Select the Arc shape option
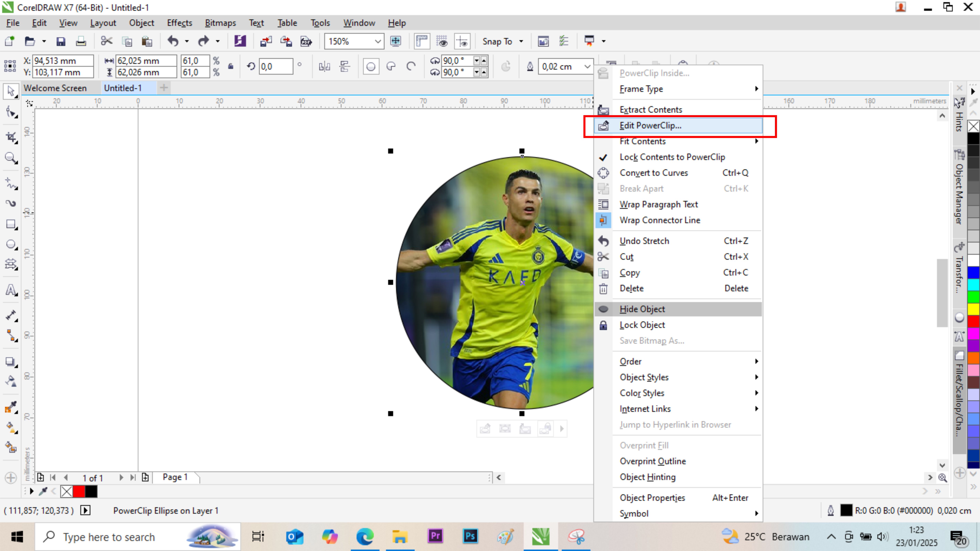 click(x=411, y=67)
